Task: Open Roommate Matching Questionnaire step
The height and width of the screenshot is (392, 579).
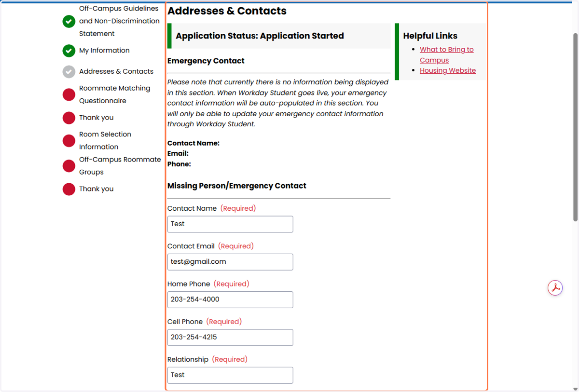Action: click(115, 95)
